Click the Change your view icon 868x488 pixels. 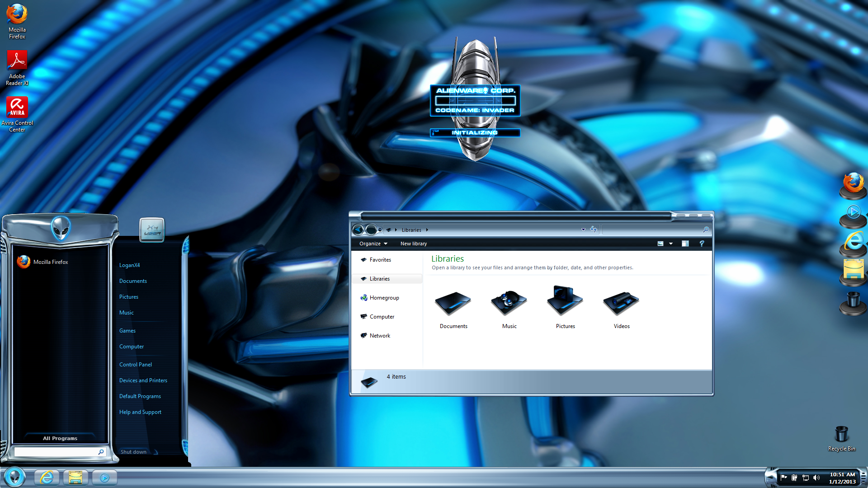(x=660, y=244)
